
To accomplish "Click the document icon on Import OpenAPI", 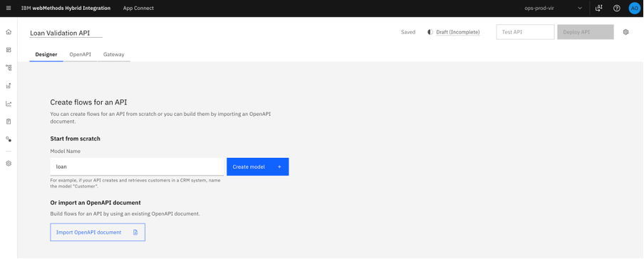I will pyautogui.click(x=135, y=233).
